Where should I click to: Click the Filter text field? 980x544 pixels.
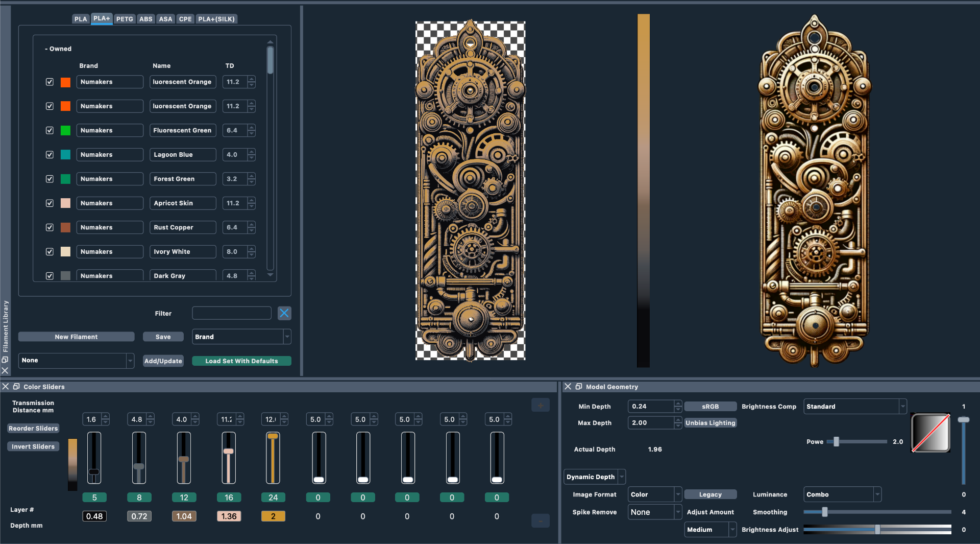(x=231, y=313)
